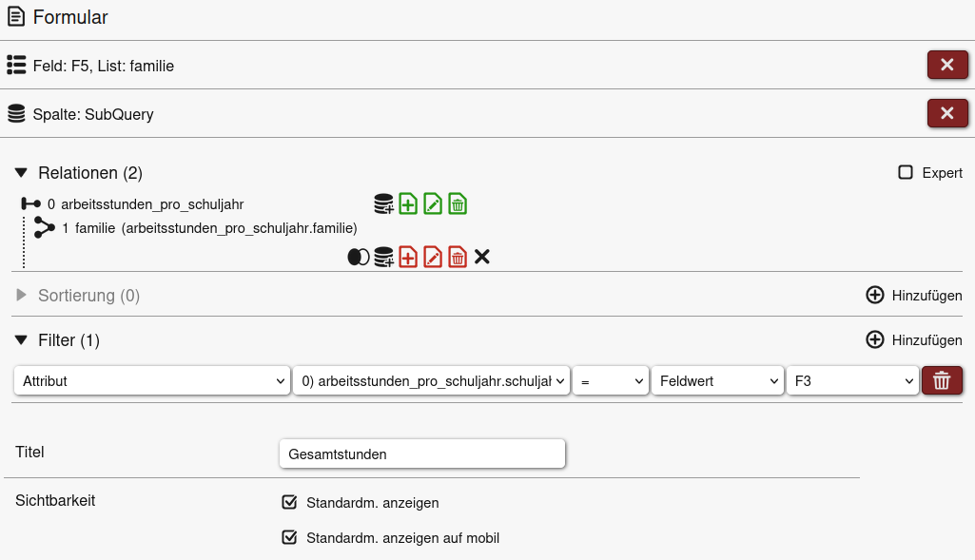The image size is (975, 560).
Task: Remove the familie relation with the black X
Action: click(482, 257)
